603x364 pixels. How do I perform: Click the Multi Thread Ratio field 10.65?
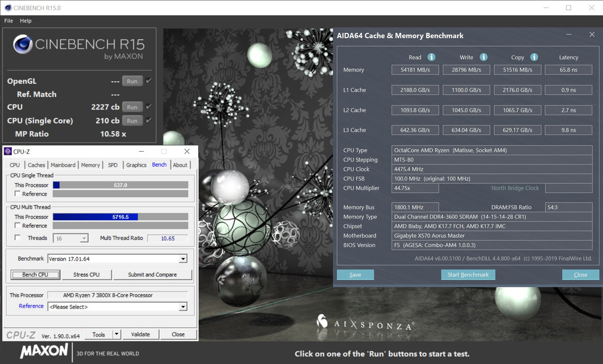coord(168,238)
